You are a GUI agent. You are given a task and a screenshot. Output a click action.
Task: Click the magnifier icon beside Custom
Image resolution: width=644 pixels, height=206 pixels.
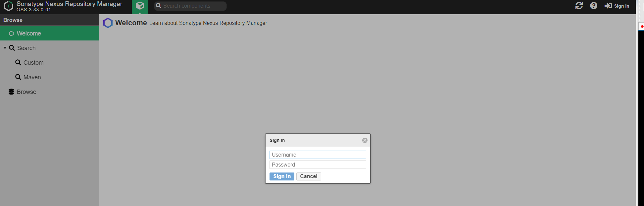(18, 62)
